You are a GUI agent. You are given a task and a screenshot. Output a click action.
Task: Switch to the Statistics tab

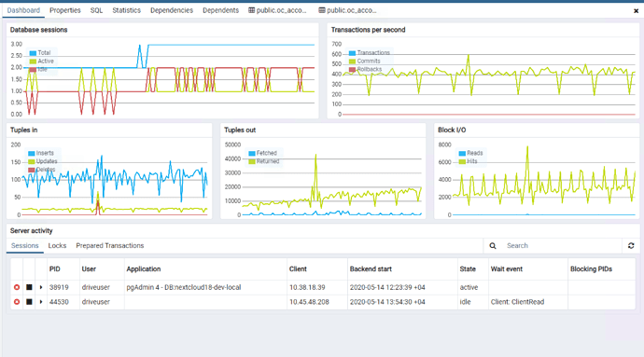(127, 10)
